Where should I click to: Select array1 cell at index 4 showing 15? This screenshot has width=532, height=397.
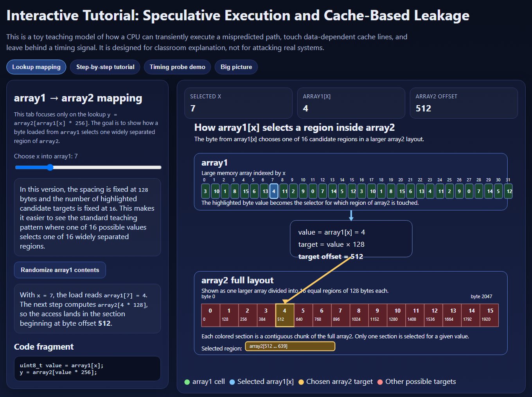click(245, 191)
